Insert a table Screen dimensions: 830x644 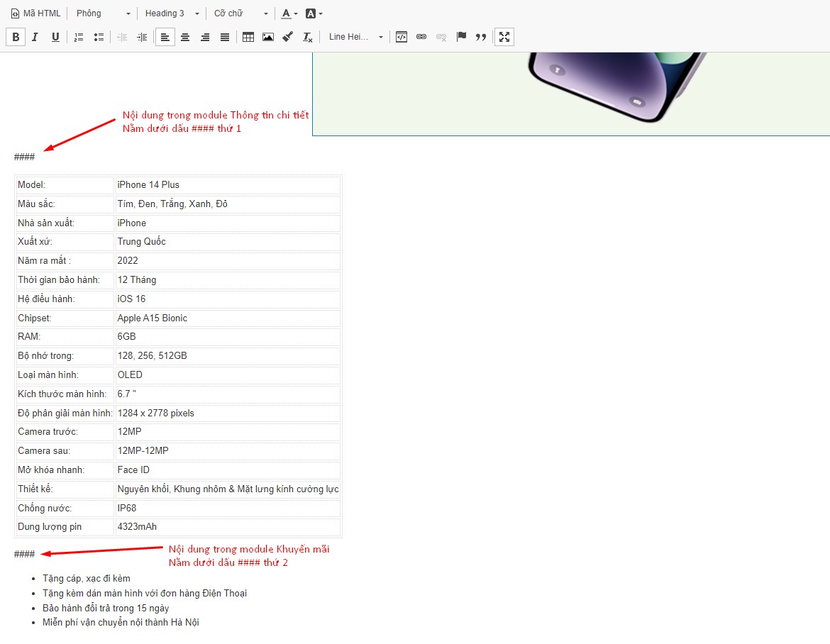(248, 37)
